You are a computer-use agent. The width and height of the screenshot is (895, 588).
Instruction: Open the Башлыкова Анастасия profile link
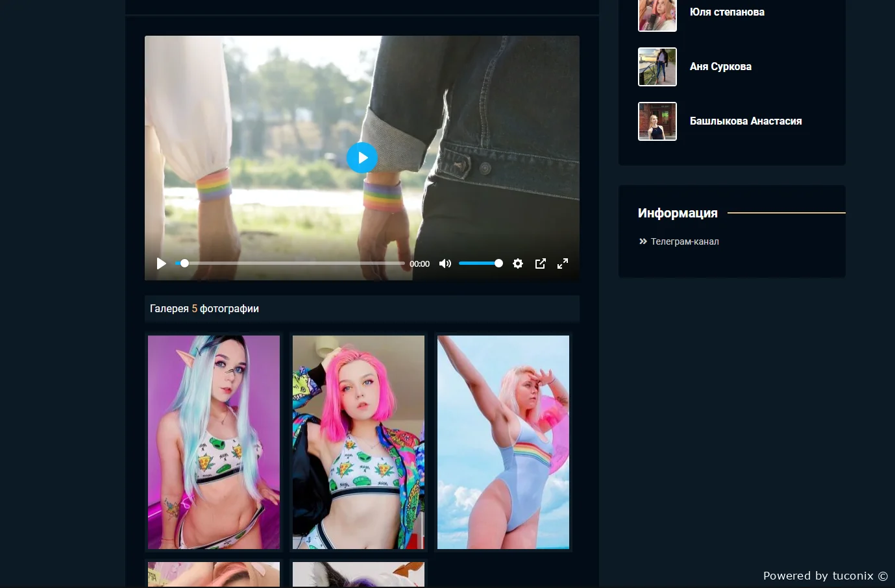coord(746,121)
